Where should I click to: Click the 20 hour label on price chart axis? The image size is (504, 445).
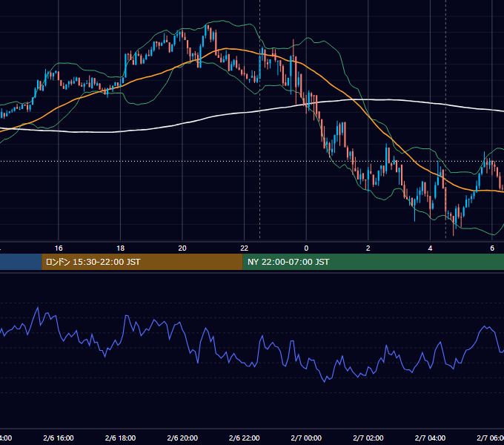click(182, 248)
